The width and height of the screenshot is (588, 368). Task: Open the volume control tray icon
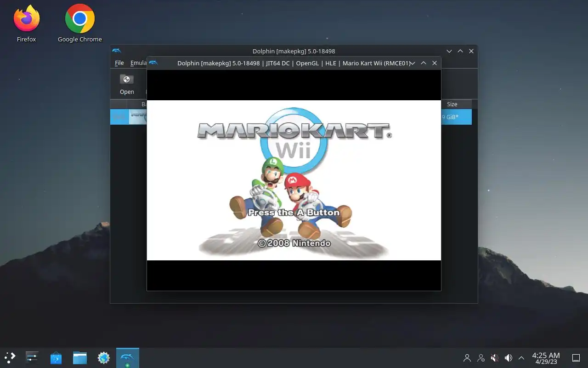click(509, 358)
